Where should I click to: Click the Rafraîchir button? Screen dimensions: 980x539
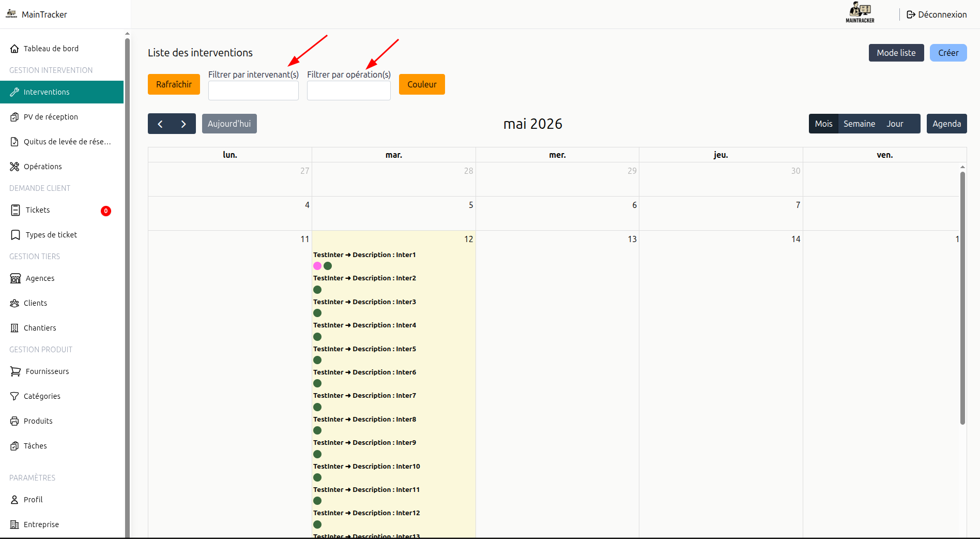tap(174, 84)
